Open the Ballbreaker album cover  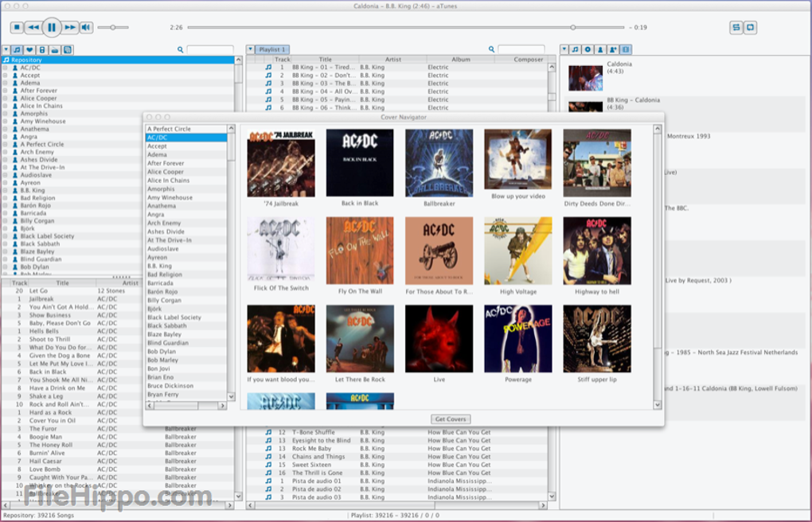tap(439, 163)
